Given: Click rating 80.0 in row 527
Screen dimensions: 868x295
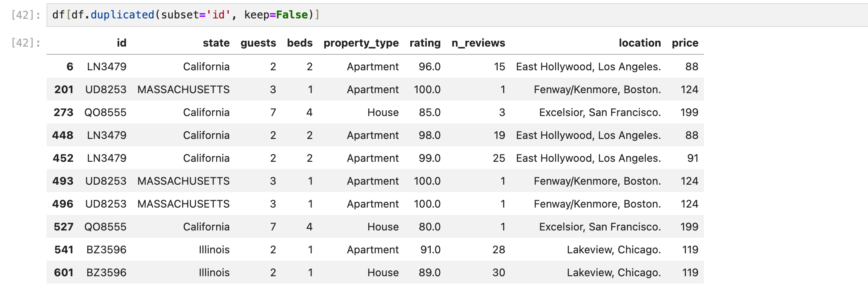Looking at the screenshot, I should pyautogui.click(x=430, y=227).
